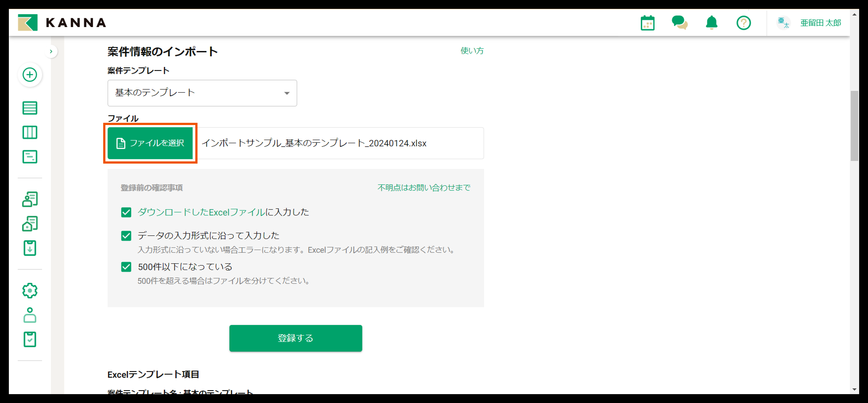The image size is (868, 403).
Task: Open the settings gear sidebar icon
Action: click(x=30, y=290)
